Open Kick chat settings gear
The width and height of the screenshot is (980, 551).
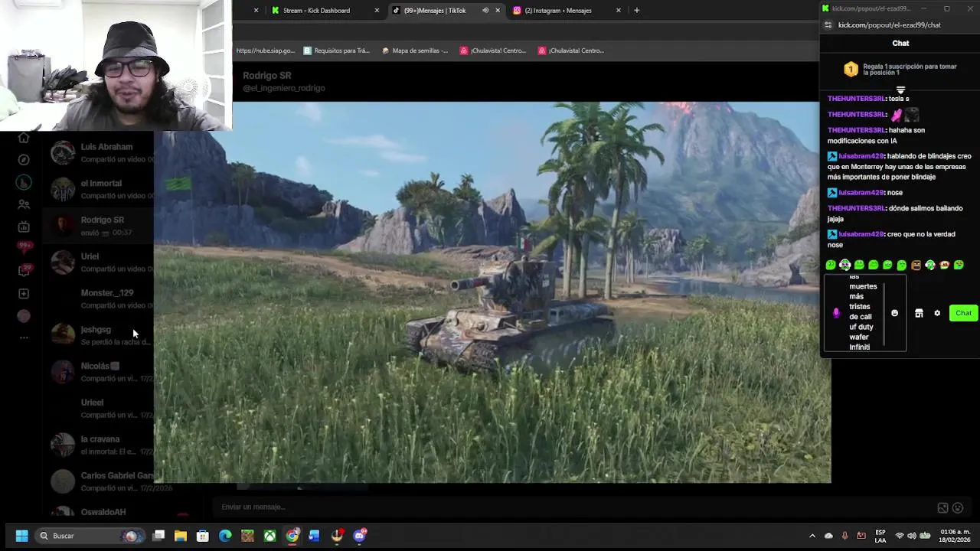(937, 313)
